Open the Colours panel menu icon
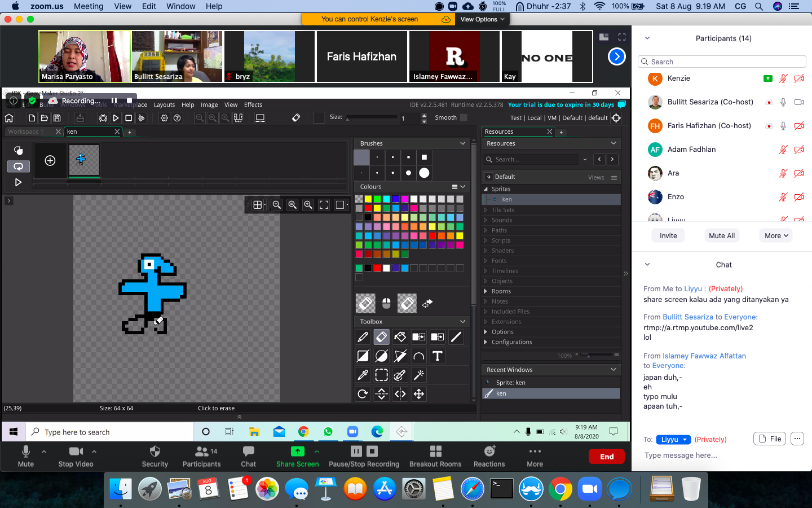Image resolution: width=812 pixels, height=508 pixels. tap(454, 186)
